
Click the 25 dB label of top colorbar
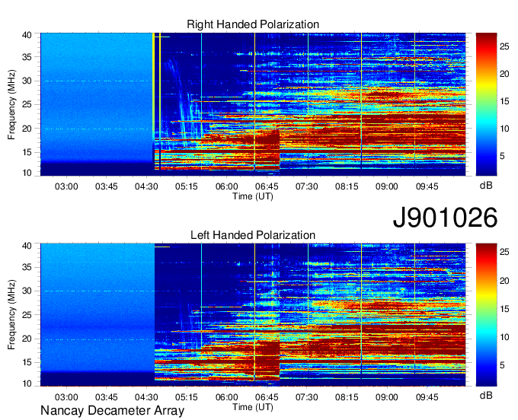[x=504, y=46]
